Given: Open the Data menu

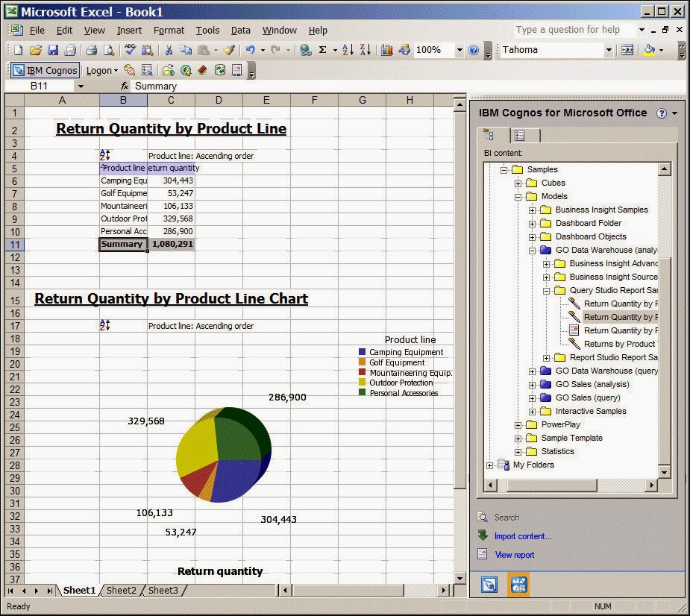Looking at the screenshot, I should [x=240, y=31].
